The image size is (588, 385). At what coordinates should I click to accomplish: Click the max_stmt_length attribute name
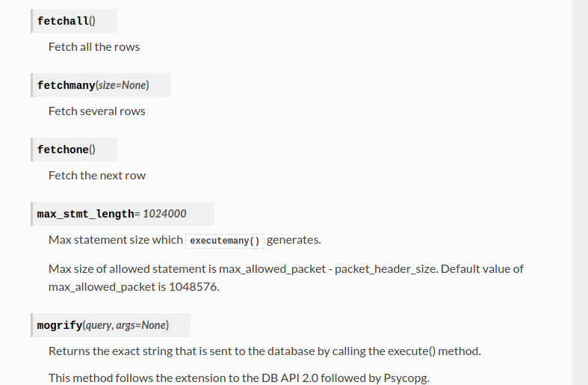tap(85, 214)
